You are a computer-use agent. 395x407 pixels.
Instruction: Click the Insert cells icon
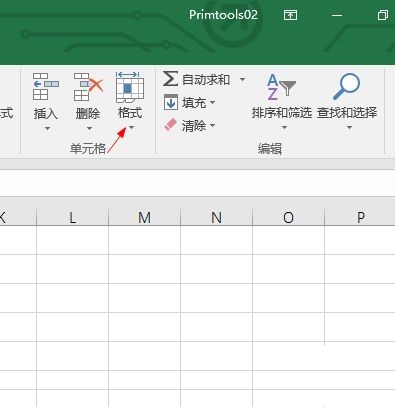(46, 87)
